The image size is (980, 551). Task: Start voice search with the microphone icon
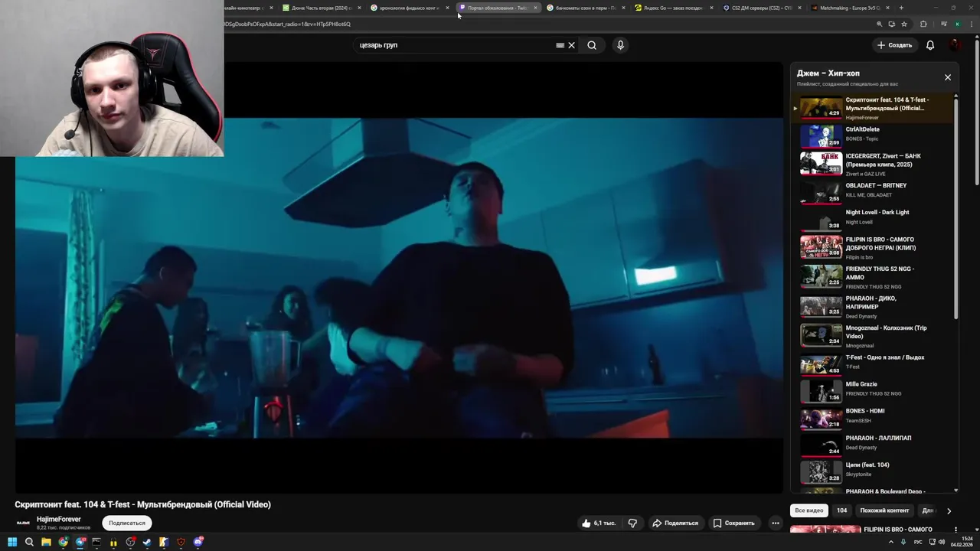(x=620, y=45)
